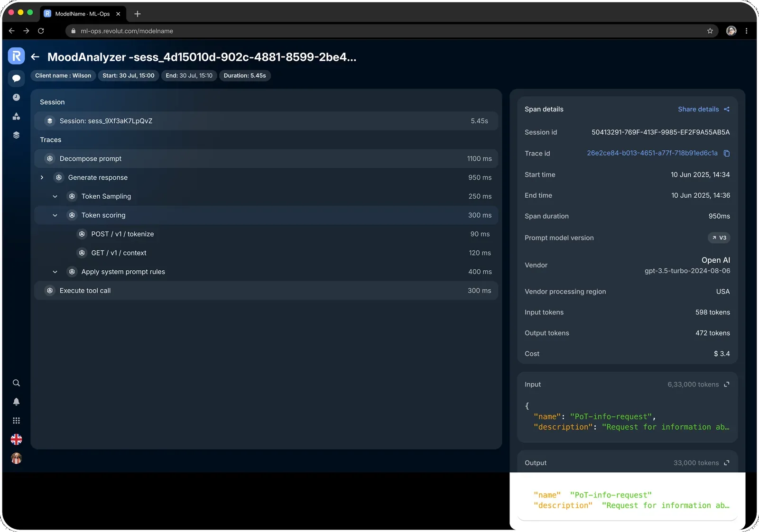Viewport: 759px width, 532px height.
Task: Select the ModelName · ML-Ops browser tab
Action: click(x=83, y=14)
